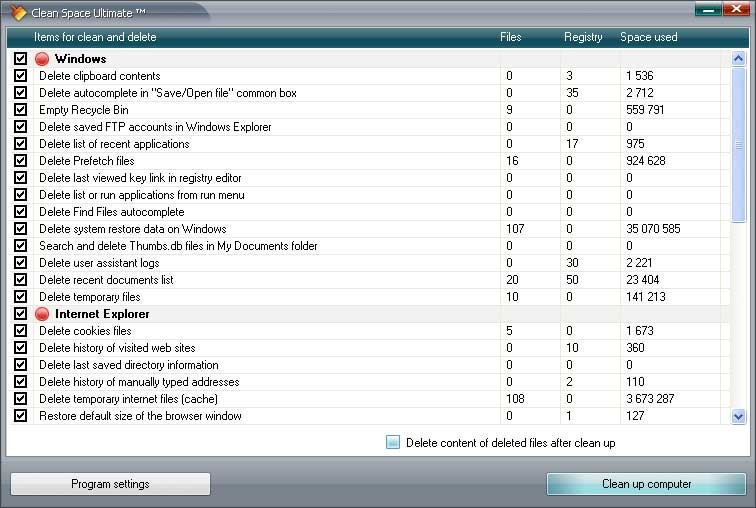Enable Delete content of deleted files after clean up
Image resolution: width=756 pixels, height=508 pixels.
click(x=393, y=442)
